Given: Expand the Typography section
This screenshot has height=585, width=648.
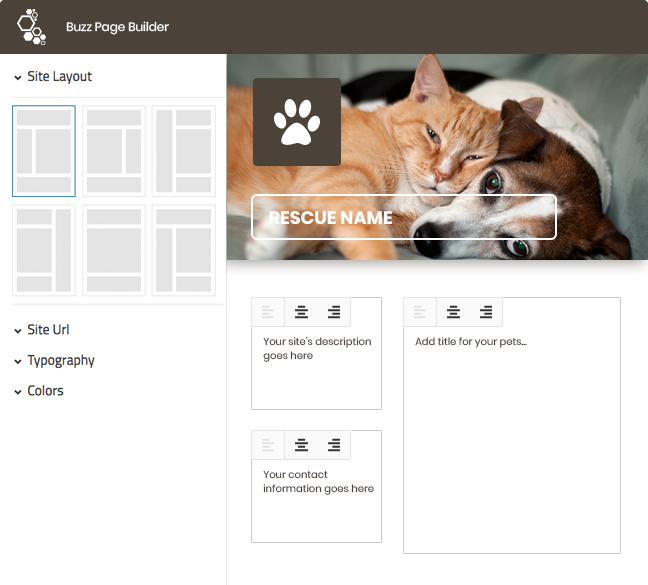Looking at the screenshot, I should tap(54, 360).
